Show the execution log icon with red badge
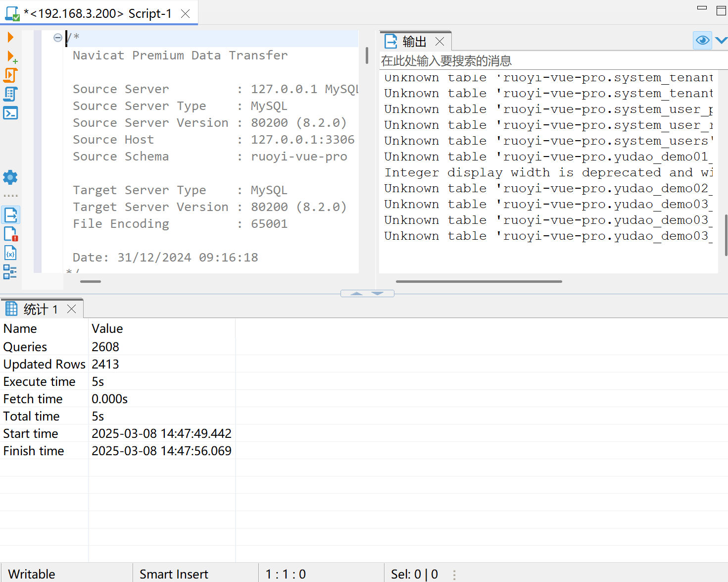The height and width of the screenshot is (582, 728). tap(10, 234)
